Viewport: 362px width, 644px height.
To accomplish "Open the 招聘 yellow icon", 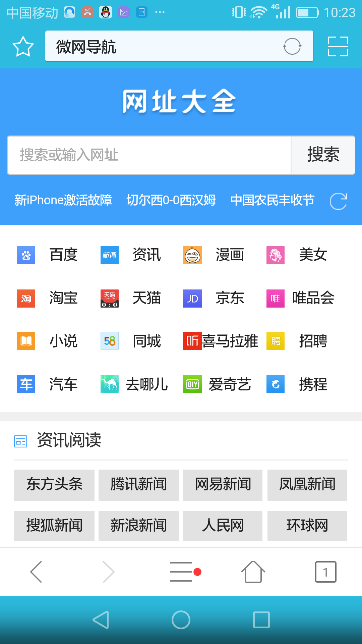I will tap(276, 341).
